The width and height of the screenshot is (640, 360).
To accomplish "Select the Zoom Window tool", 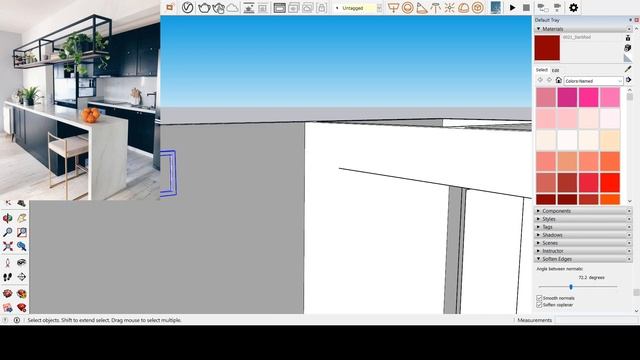I will (22, 232).
